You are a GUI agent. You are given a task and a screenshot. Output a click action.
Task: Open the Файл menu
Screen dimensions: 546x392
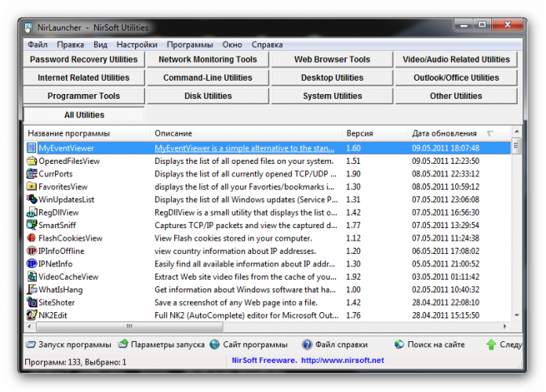click(38, 45)
